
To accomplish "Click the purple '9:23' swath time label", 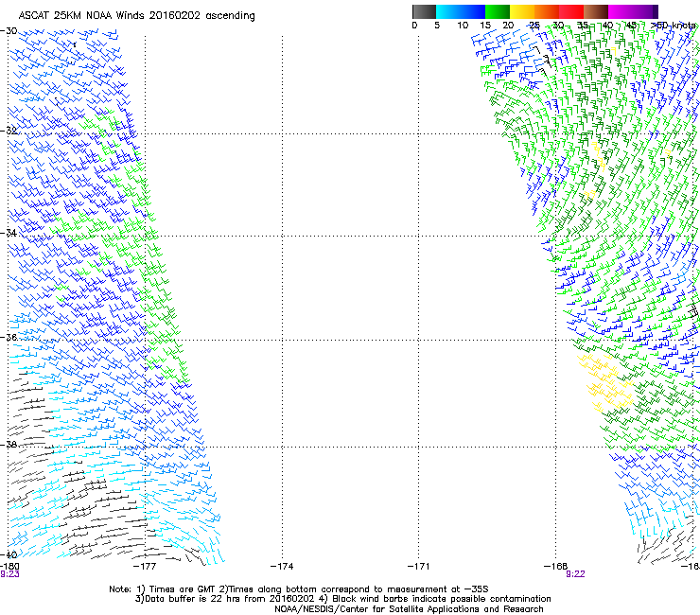I will [9, 574].
